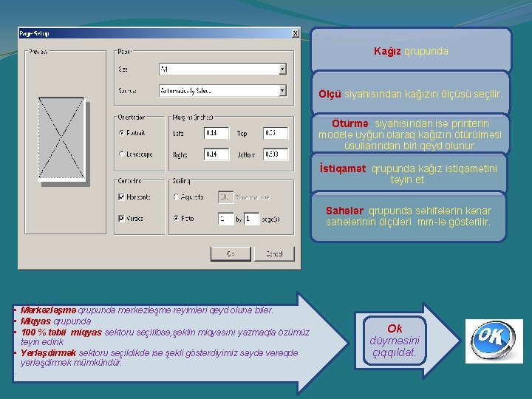The width and height of the screenshot is (532, 399).
Task: Click the 'Ok düyməsini çıqqıldat' box
Action: tap(395, 341)
